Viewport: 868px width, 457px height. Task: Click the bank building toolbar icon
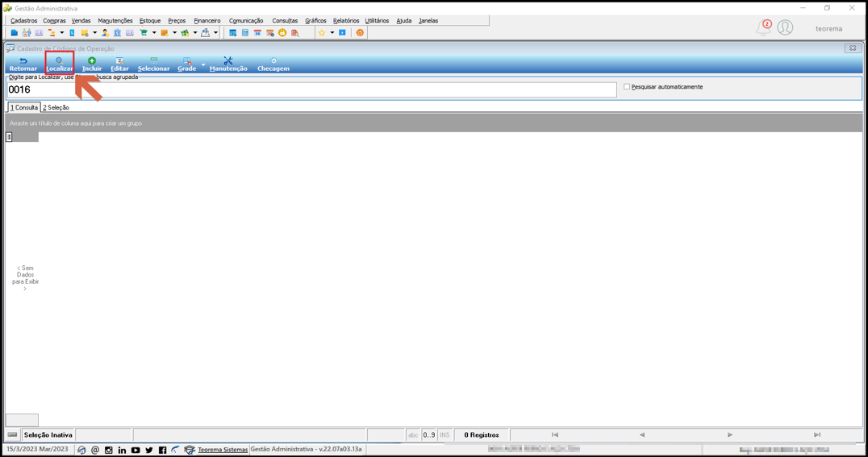pyautogui.click(x=117, y=32)
